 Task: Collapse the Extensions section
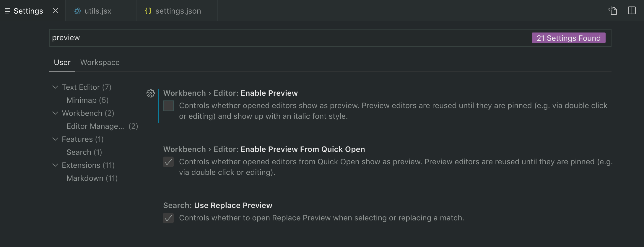pos(55,165)
